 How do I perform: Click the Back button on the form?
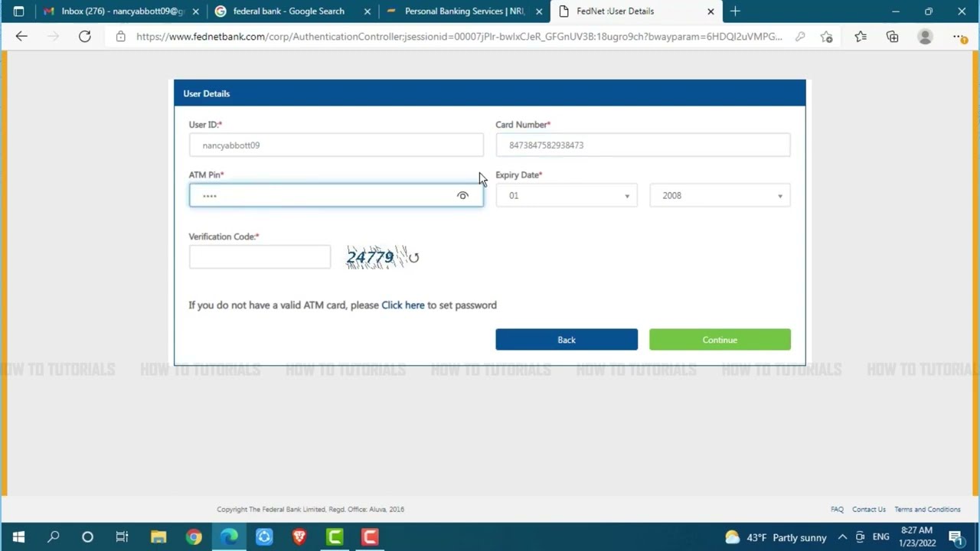pos(567,340)
